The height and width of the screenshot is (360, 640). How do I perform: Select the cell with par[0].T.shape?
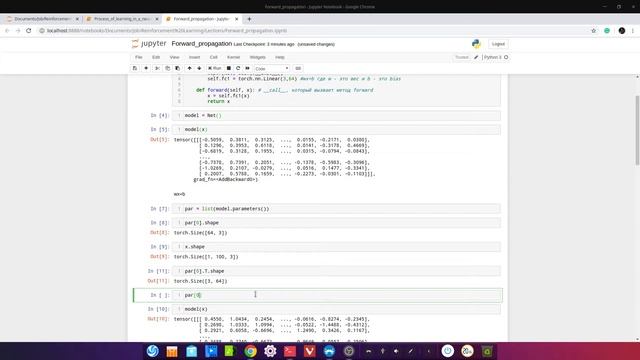337,271
